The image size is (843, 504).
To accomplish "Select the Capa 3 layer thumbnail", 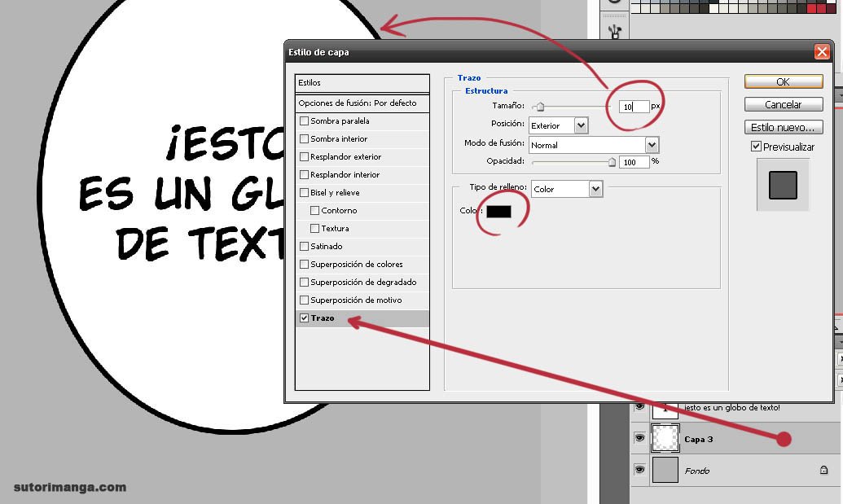I will coord(665,438).
